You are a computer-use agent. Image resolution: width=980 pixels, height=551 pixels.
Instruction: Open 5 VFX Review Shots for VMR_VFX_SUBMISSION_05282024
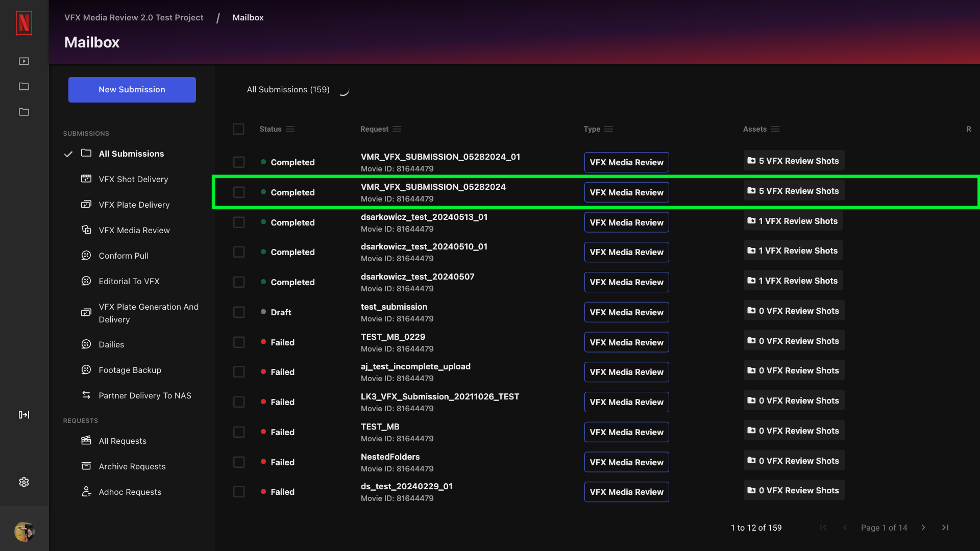click(794, 191)
